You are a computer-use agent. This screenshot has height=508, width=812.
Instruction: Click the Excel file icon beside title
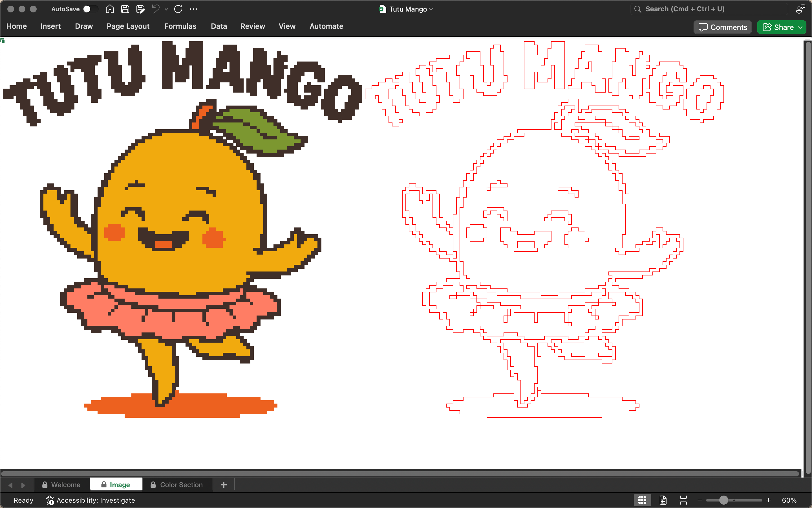pyautogui.click(x=383, y=9)
